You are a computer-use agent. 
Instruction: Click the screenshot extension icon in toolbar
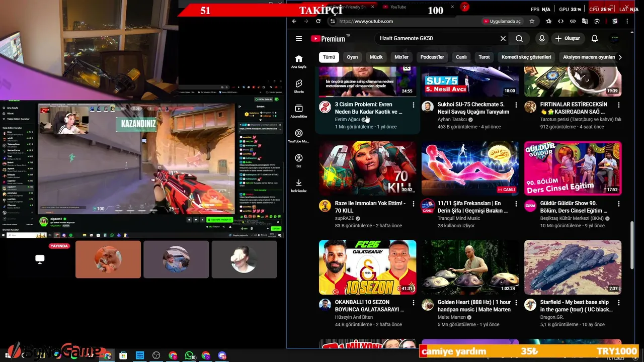[x=597, y=21]
